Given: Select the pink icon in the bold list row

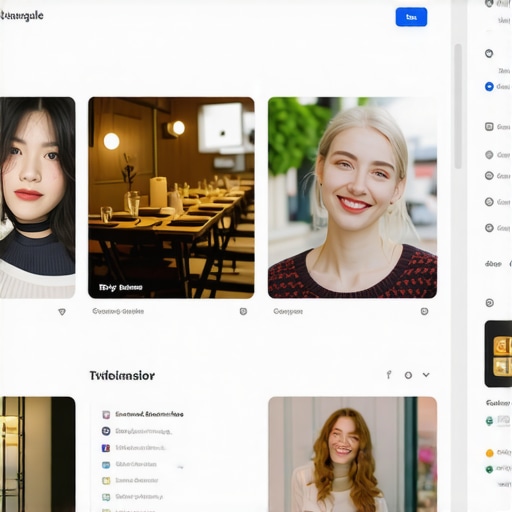Looking at the screenshot, I should pyautogui.click(x=106, y=414).
